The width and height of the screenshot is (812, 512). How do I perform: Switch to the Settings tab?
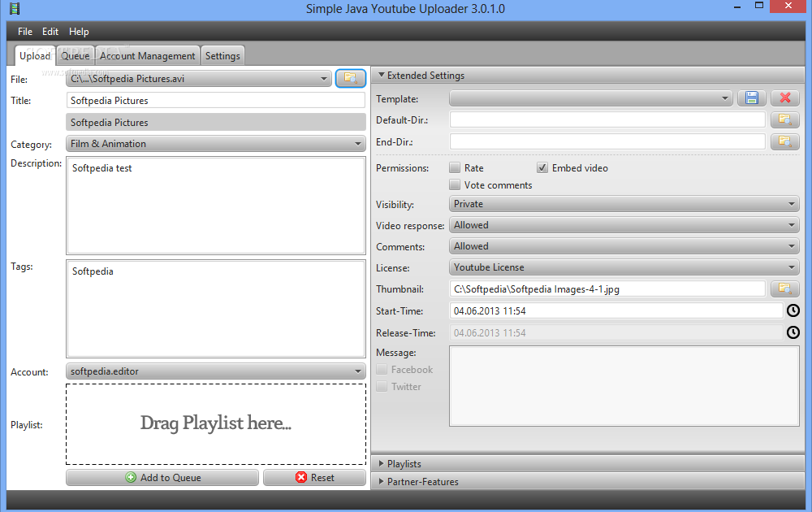pos(222,55)
